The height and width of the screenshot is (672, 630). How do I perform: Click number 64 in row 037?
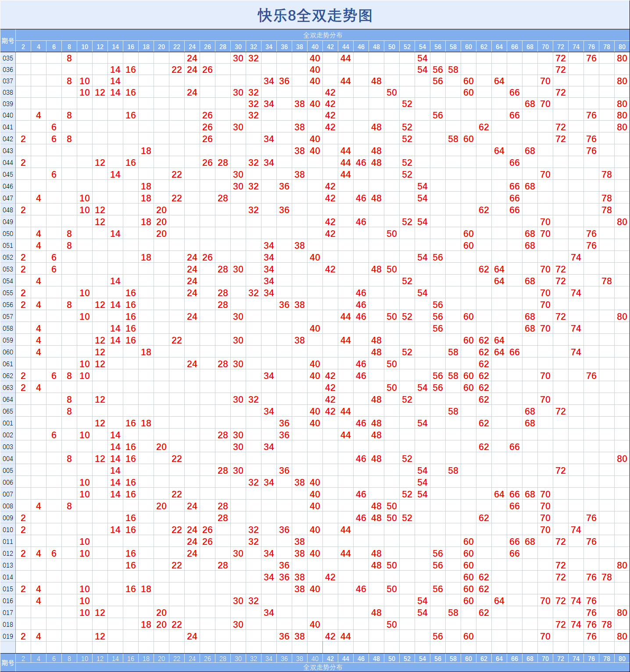point(499,81)
